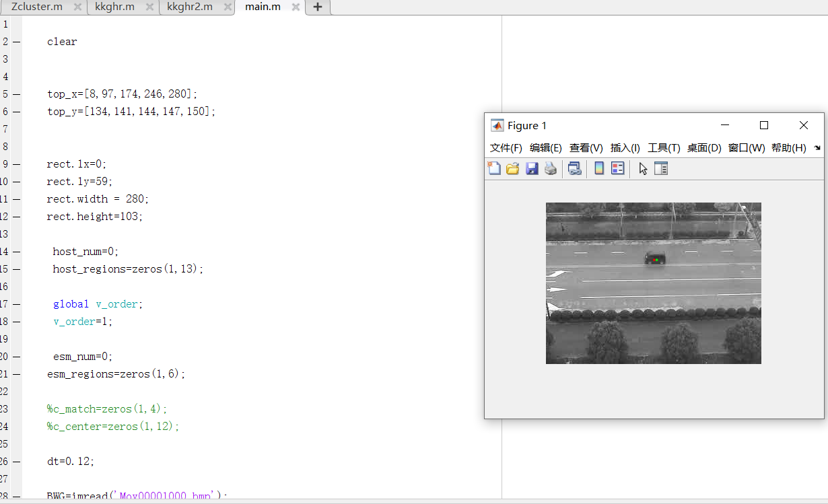
Task: Open a file using the folder icon in Figure 1
Action: coord(512,168)
